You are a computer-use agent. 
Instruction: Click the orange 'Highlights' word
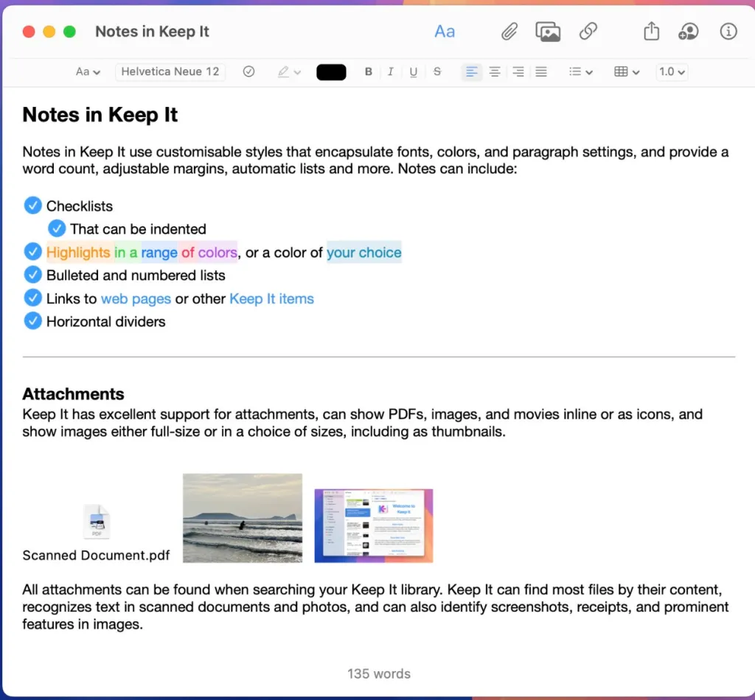click(x=78, y=253)
